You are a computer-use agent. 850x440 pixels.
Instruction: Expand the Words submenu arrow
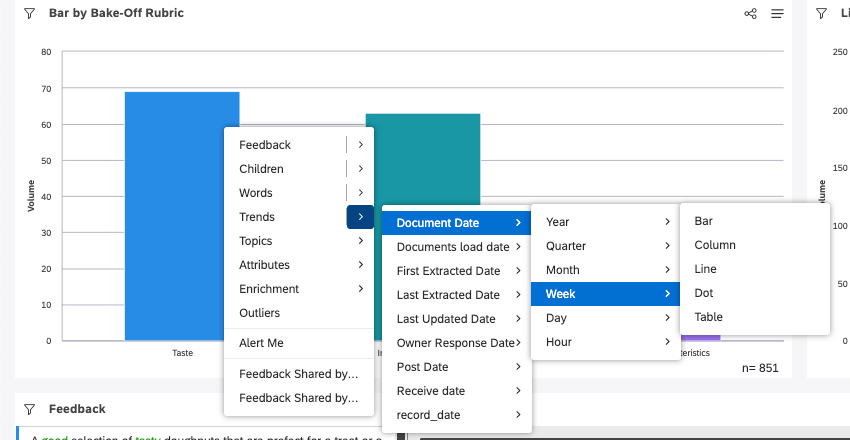[x=360, y=193]
